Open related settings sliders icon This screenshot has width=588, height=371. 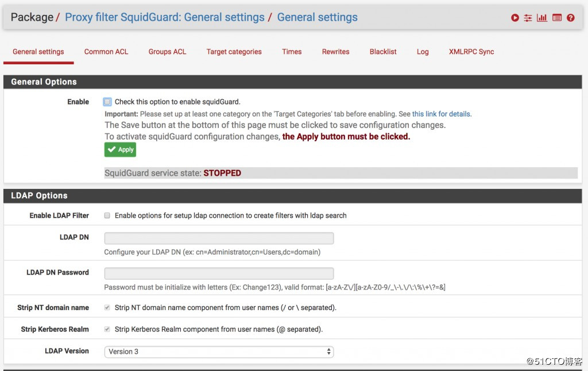pos(528,18)
